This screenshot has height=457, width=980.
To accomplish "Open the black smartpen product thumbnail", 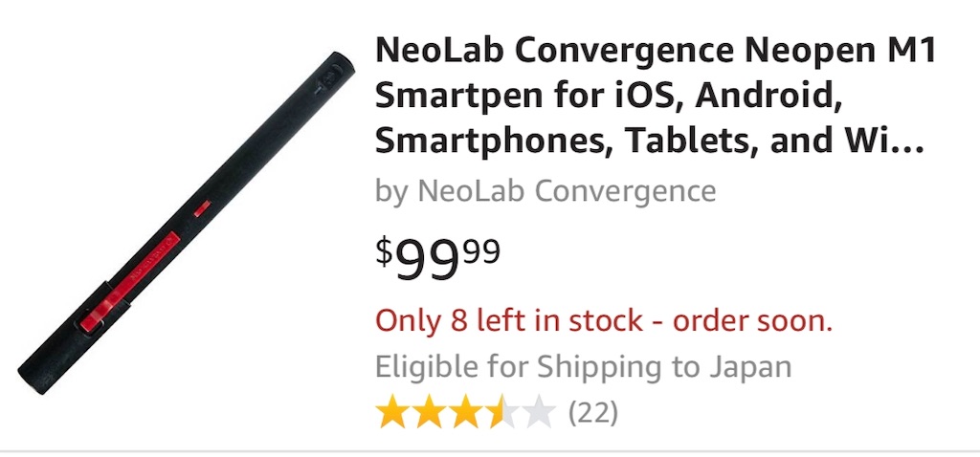I will (x=187, y=215).
